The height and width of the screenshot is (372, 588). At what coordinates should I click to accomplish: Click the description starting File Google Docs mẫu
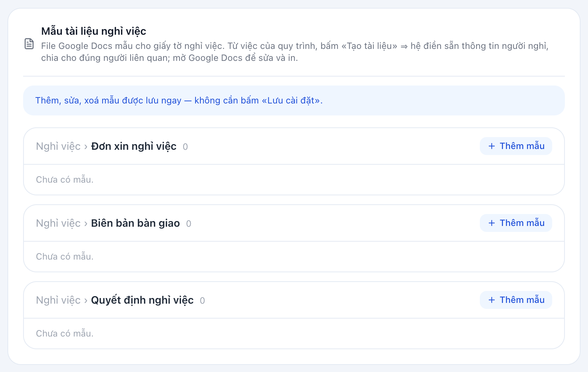[x=295, y=52]
